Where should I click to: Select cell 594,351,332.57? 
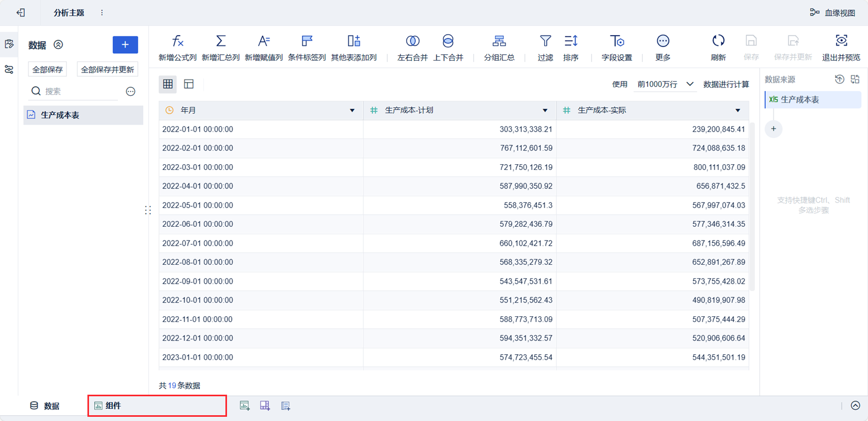[460, 338]
